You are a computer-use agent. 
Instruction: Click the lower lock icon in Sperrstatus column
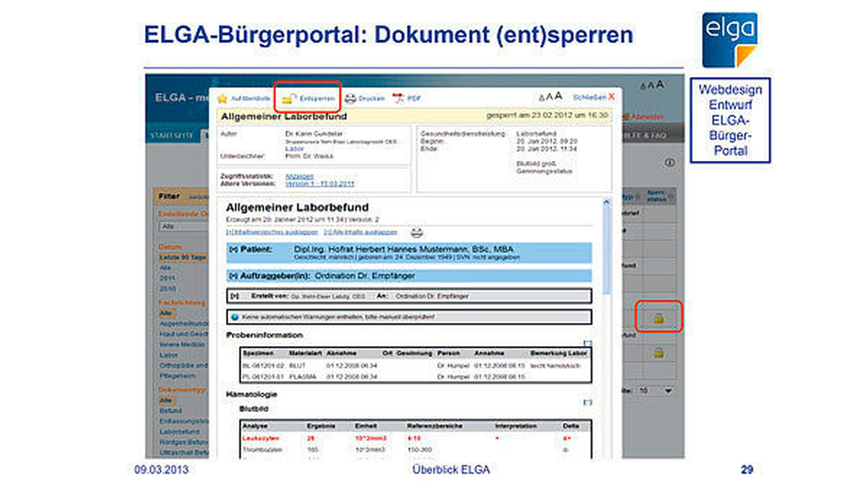[x=658, y=353]
